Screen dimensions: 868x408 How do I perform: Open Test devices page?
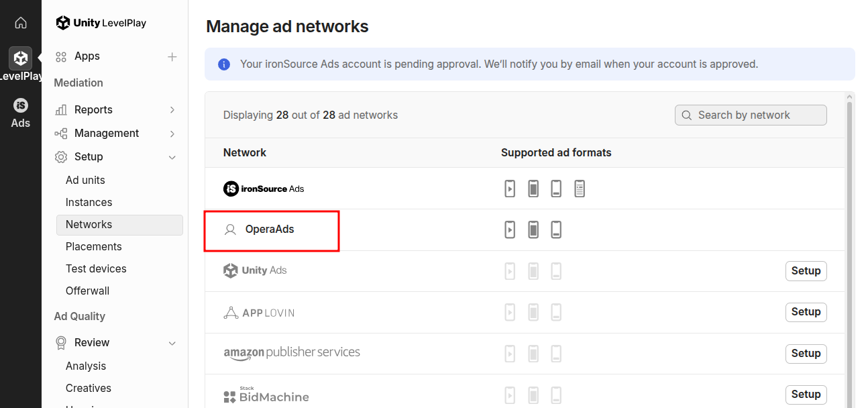(96, 268)
